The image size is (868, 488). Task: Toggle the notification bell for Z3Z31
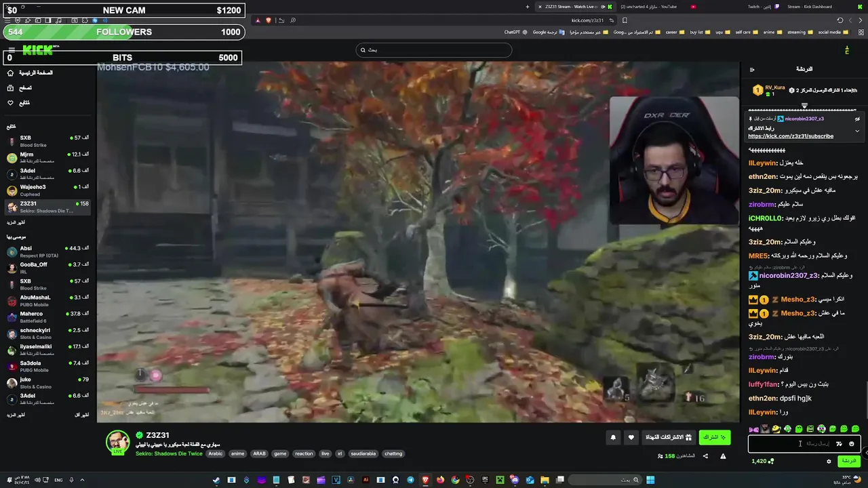613,437
